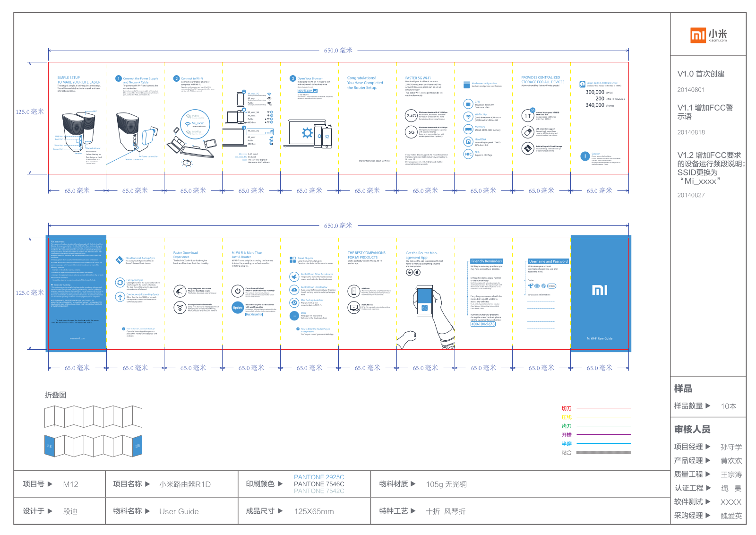Click the Mi TV/Mi Box device icon

[354, 308]
